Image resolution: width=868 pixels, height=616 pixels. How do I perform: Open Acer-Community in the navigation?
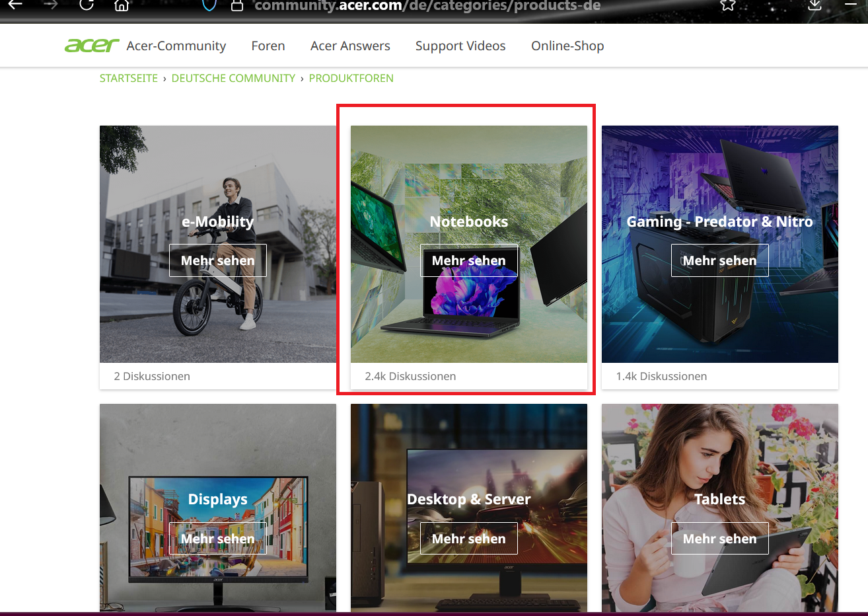176,46
